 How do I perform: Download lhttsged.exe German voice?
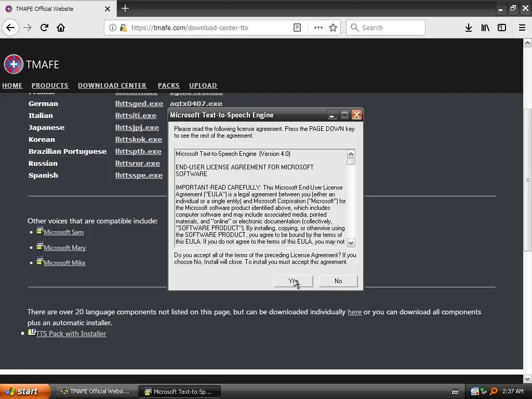(x=139, y=103)
